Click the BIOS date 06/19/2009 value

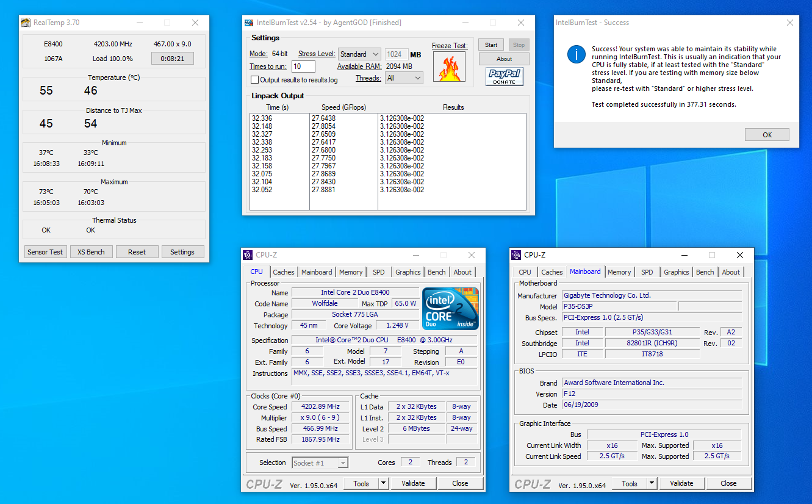click(x=652, y=405)
